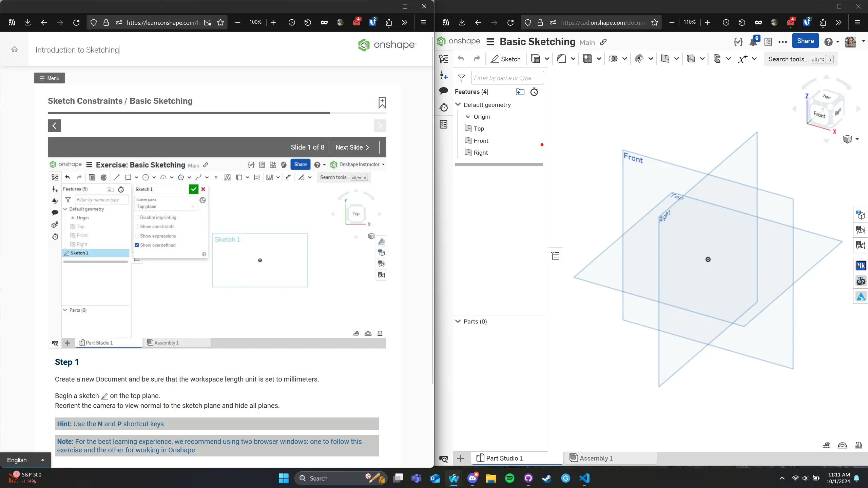Collapse the Default geometry tree group
Viewport: 868px width, 488px height.
point(458,104)
